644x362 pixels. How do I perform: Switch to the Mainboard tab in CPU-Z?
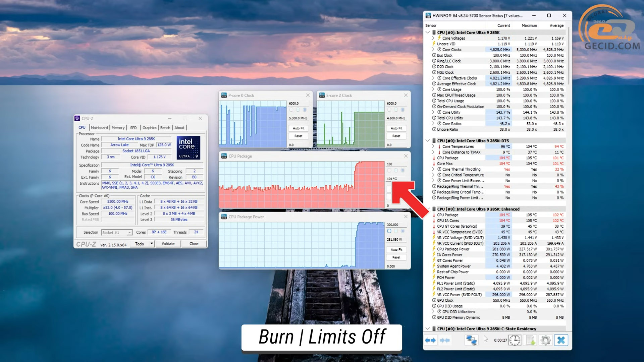(99, 128)
